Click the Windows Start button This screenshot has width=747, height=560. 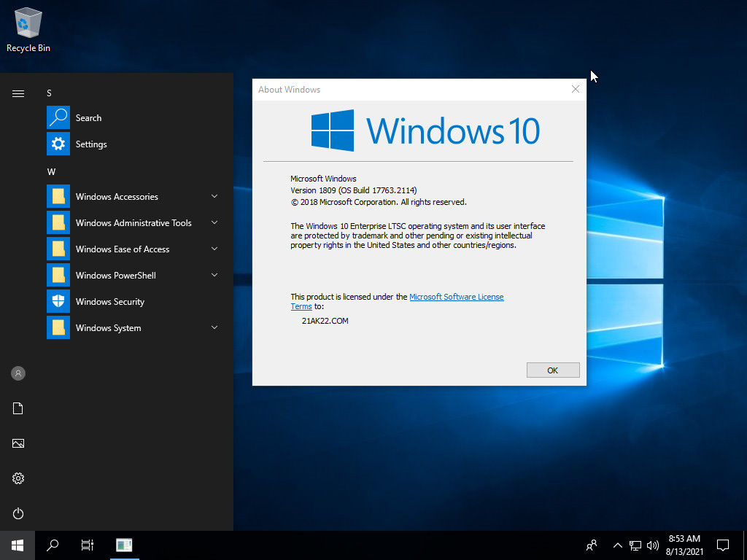click(18, 545)
